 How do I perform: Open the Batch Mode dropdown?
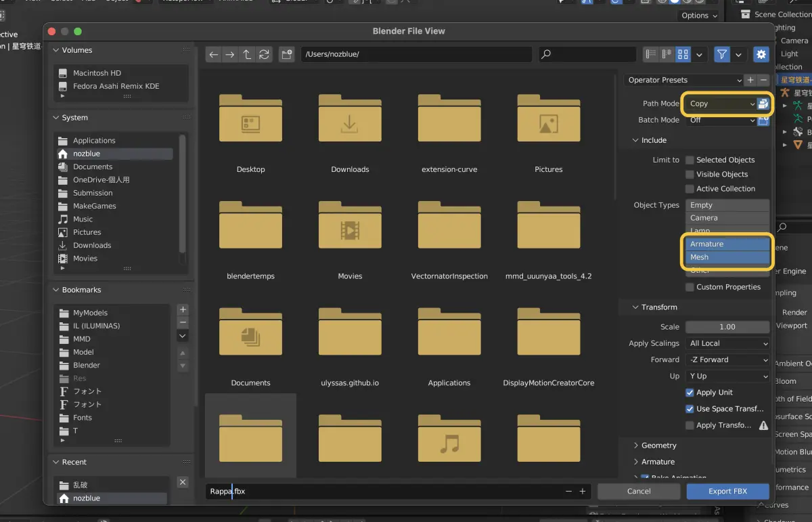click(x=721, y=120)
